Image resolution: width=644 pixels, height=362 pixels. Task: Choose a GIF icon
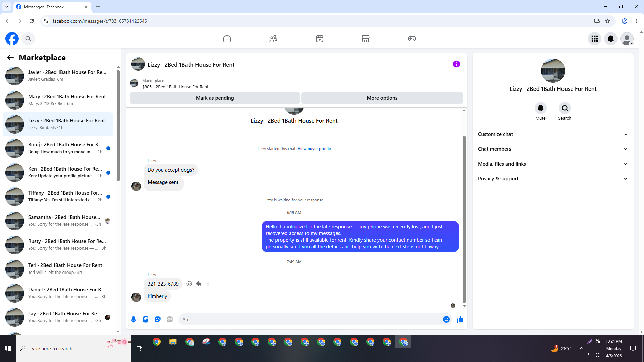coord(170,319)
